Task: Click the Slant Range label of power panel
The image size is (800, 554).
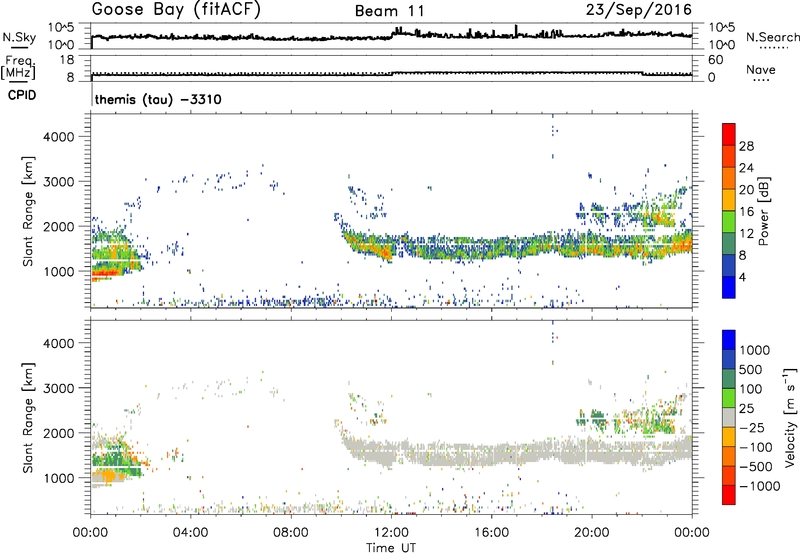Action: 28,211
